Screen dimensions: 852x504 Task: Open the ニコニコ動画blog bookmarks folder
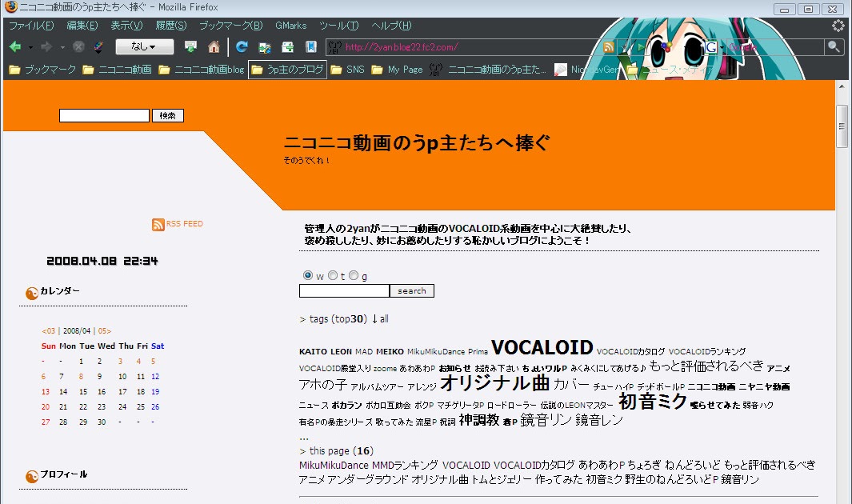[202, 70]
